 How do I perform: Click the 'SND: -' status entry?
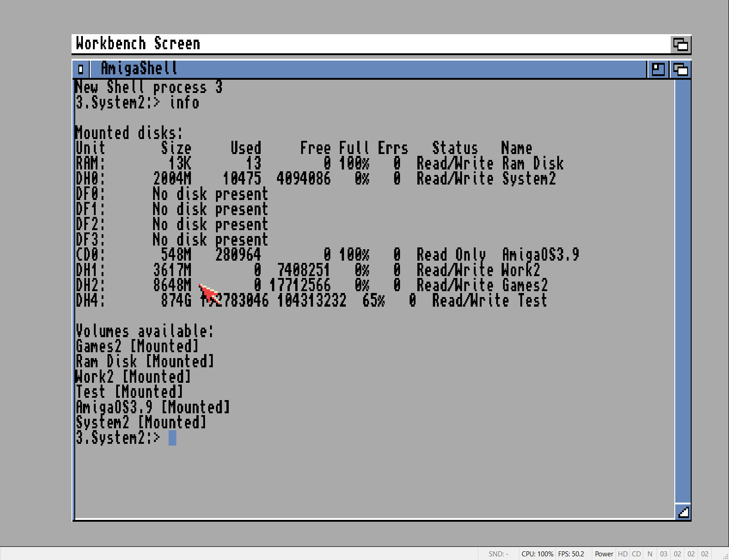click(x=498, y=554)
